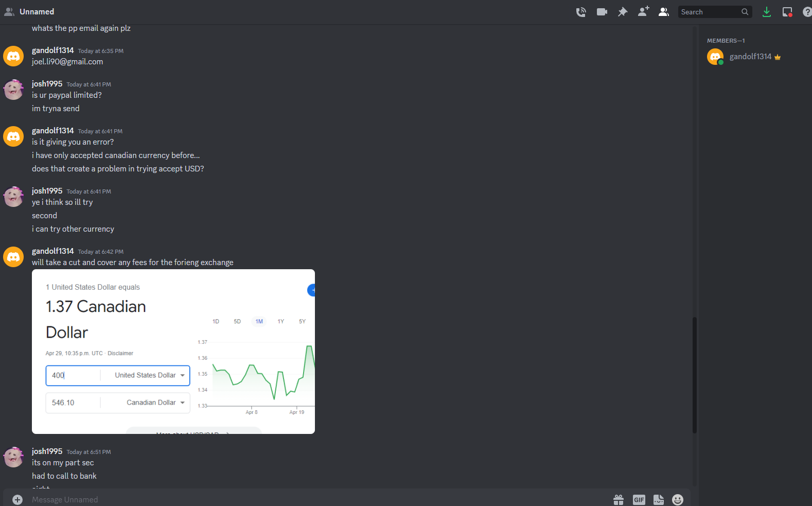812x506 pixels.
Task: Focus the Message Unnamed input box
Action: coord(319,499)
